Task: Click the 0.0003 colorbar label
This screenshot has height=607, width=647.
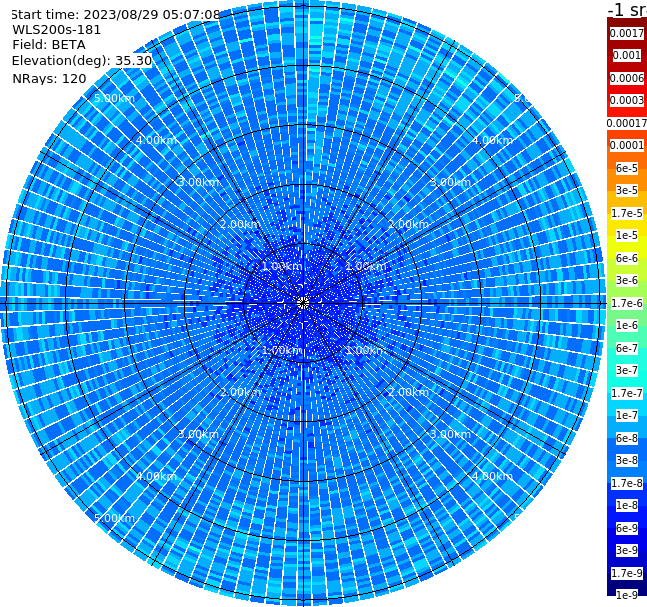Action: click(627, 100)
